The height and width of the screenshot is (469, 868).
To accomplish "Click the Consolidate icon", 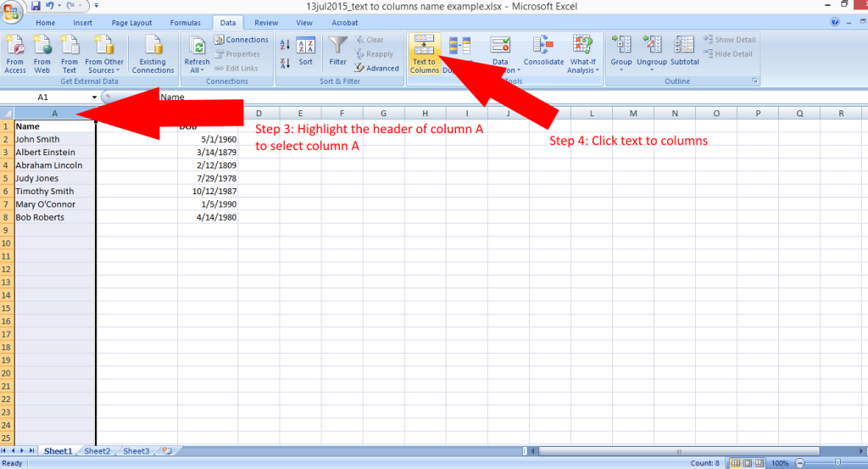I will click(x=543, y=51).
